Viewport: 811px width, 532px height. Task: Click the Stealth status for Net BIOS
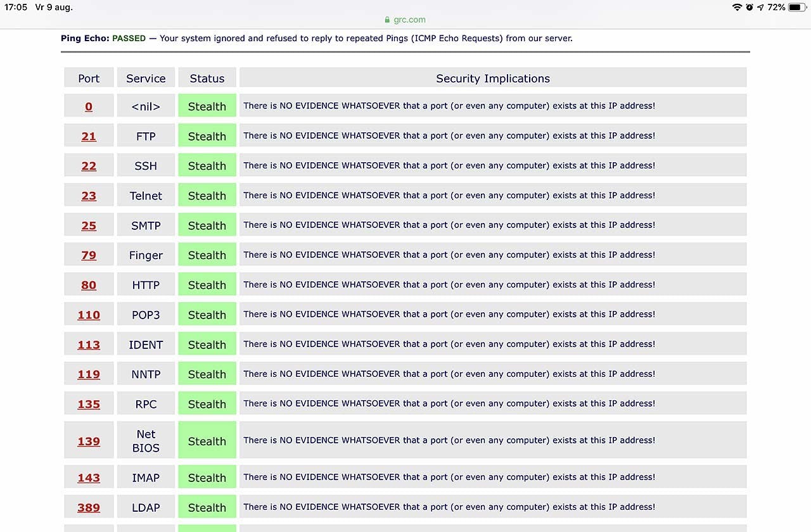207,440
